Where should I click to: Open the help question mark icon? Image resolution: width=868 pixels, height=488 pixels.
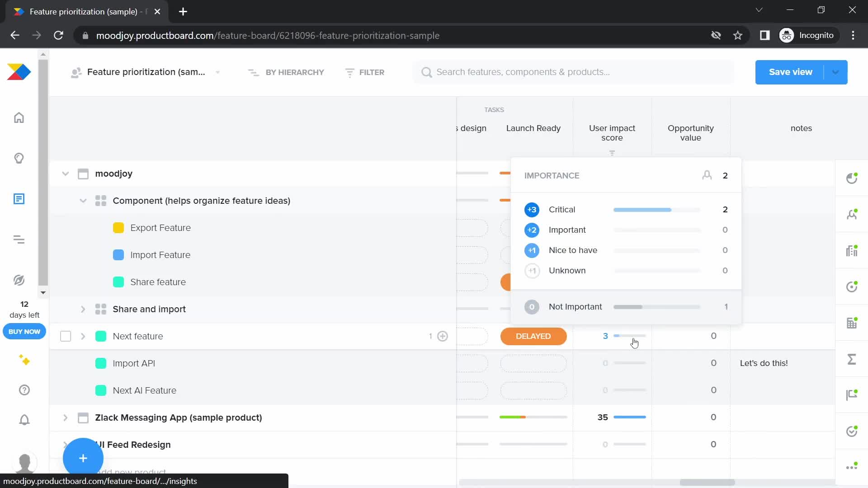click(24, 390)
